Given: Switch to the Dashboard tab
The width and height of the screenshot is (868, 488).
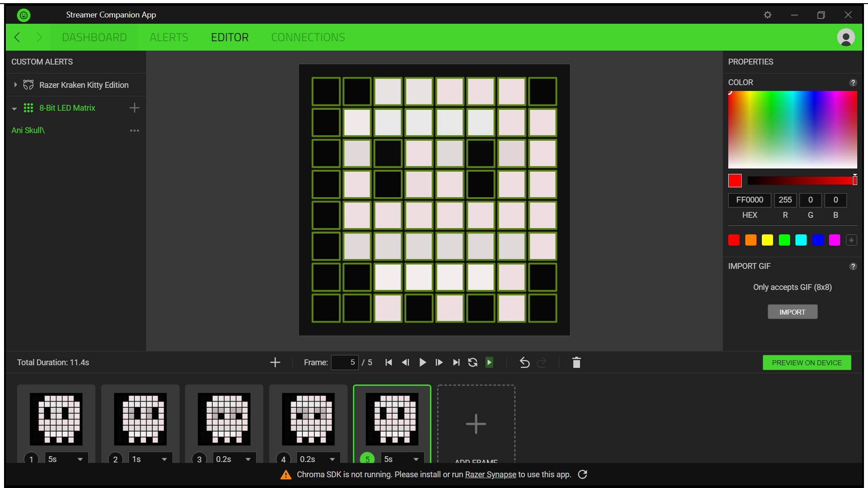Looking at the screenshot, I should coord(95,37).
